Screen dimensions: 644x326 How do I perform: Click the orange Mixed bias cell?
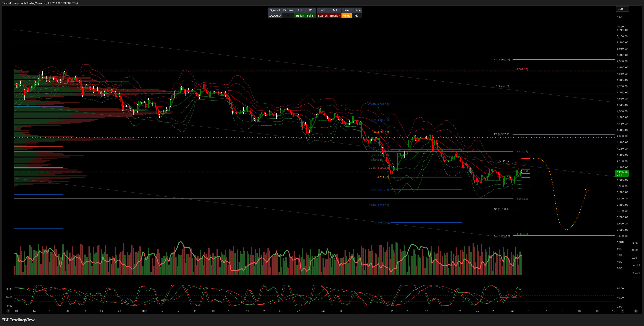pos(346,16)
